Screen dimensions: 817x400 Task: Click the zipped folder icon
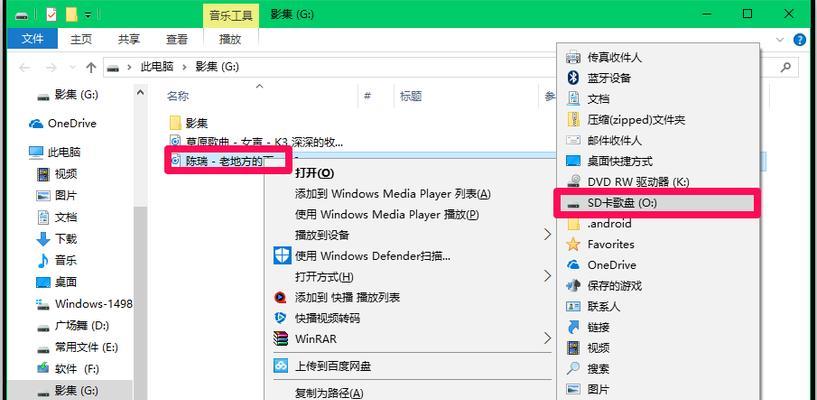point(573,120)
